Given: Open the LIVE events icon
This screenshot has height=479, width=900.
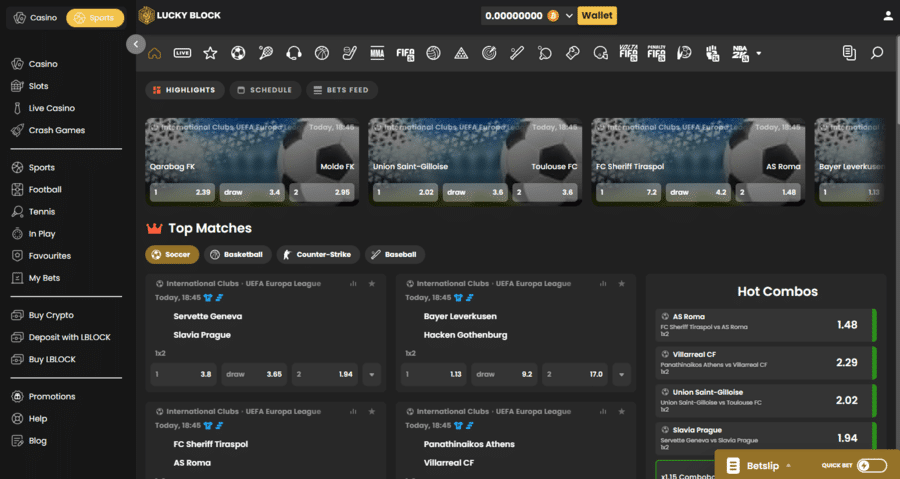Looking at the screenshot, I should 183,53.
